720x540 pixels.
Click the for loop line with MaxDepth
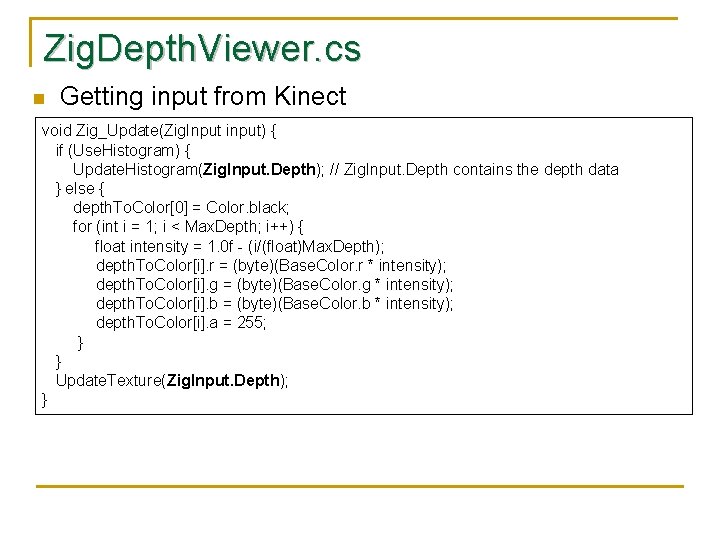(x=188, y=227)
